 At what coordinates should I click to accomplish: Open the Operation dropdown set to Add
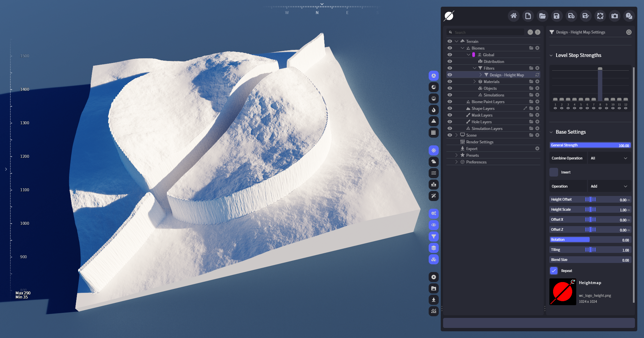tap(609, 186)
